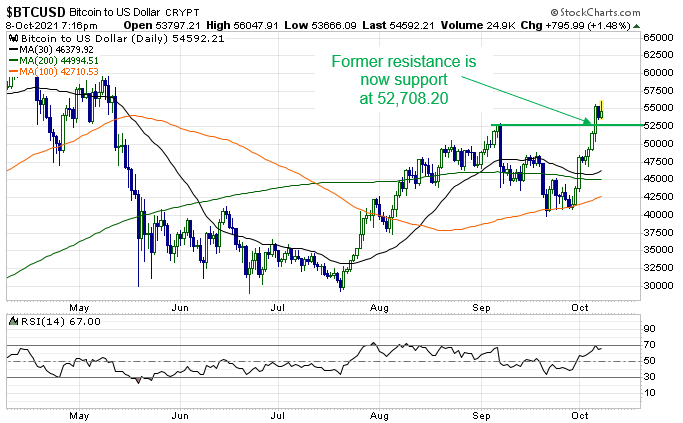Click the orange MA(100) legend line marker
This screenshot has height=423, width=683.
pos(14,71)
